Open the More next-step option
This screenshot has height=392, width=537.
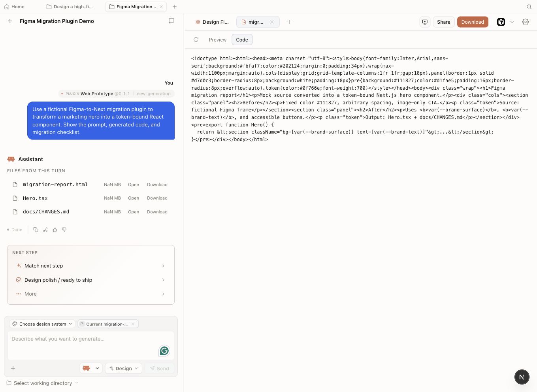point(91,294)
